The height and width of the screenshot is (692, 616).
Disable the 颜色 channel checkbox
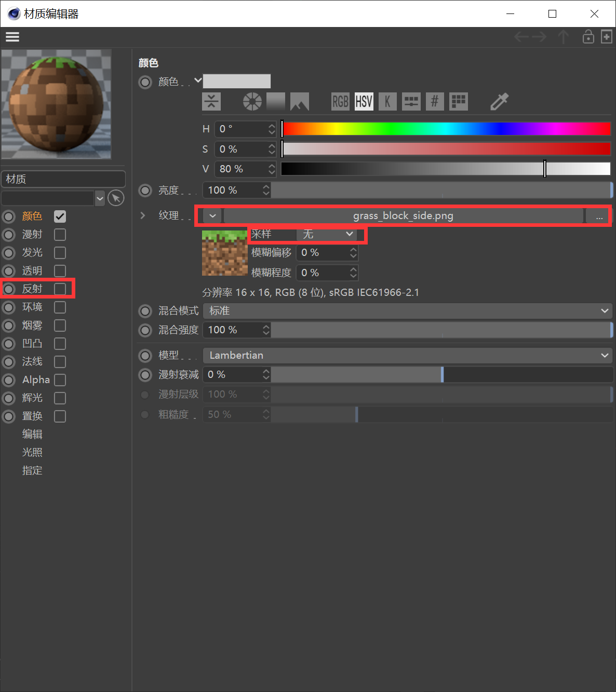tap(60, 216)
